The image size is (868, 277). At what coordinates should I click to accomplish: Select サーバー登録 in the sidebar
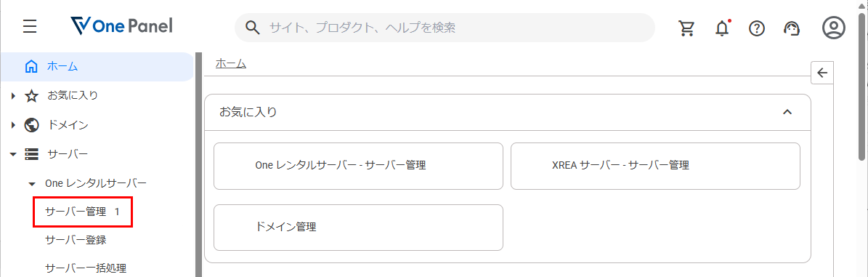pyautogui.click(x=76, y=241)
